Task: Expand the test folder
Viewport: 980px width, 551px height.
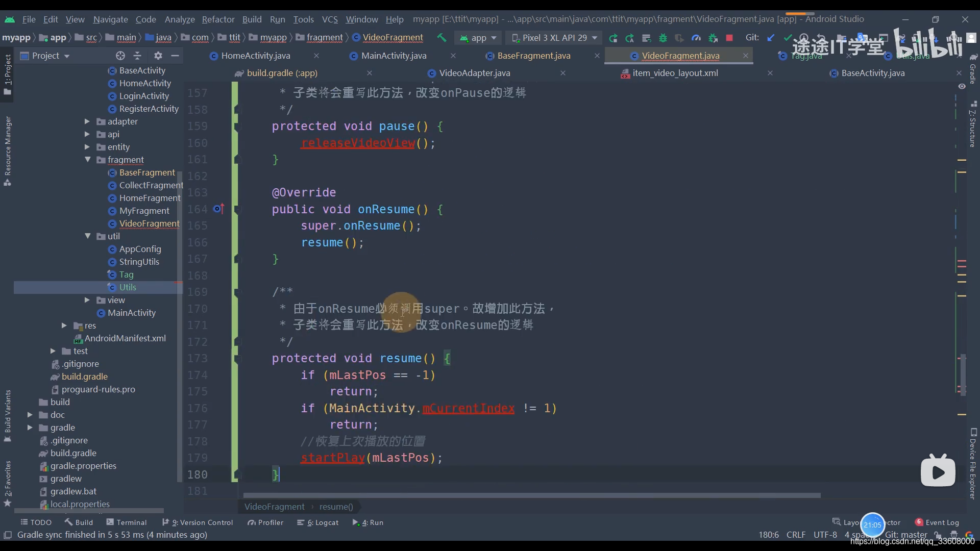Action: (53, 351)
